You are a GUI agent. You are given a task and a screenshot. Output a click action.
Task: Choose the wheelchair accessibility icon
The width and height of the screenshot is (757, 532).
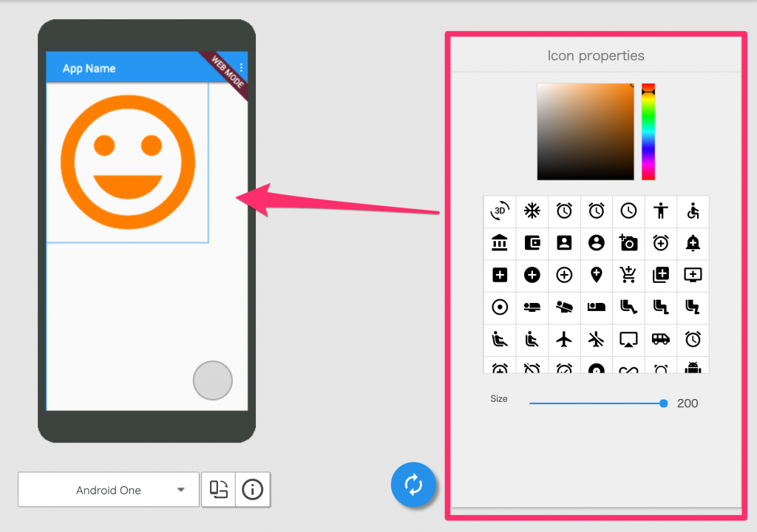693,211
